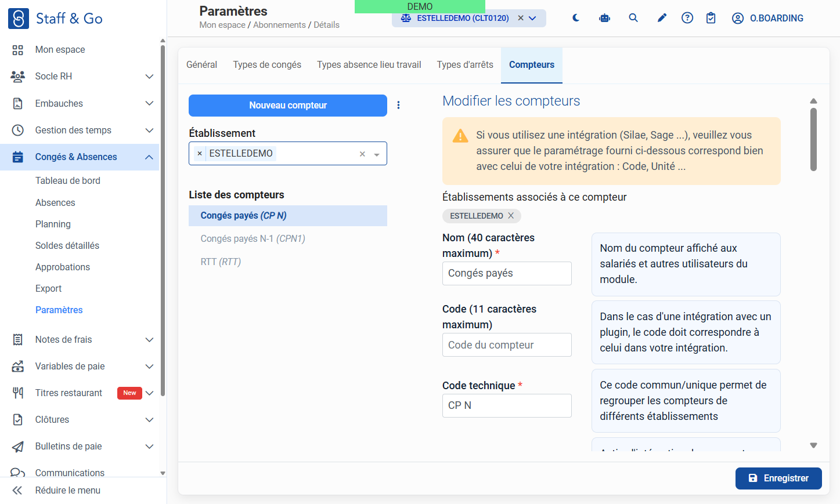Image resolution: width=840 pixels, height=504 pixels.
Task: Click the form panel vertical scrollbar thumb
Action: click(813, 140)
